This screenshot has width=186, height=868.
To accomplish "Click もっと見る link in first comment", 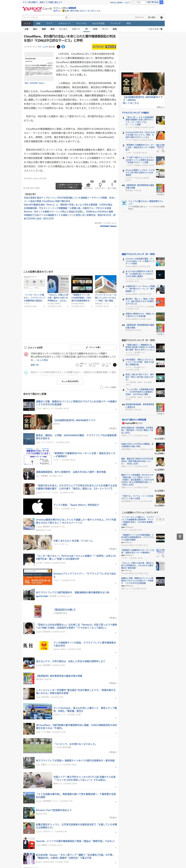I will point(43,360).
